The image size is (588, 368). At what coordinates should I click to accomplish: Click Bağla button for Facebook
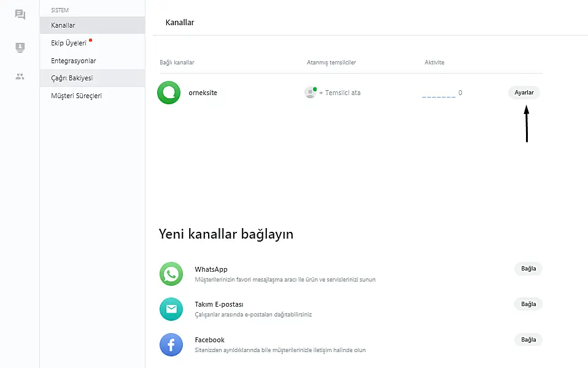(528, 340)
